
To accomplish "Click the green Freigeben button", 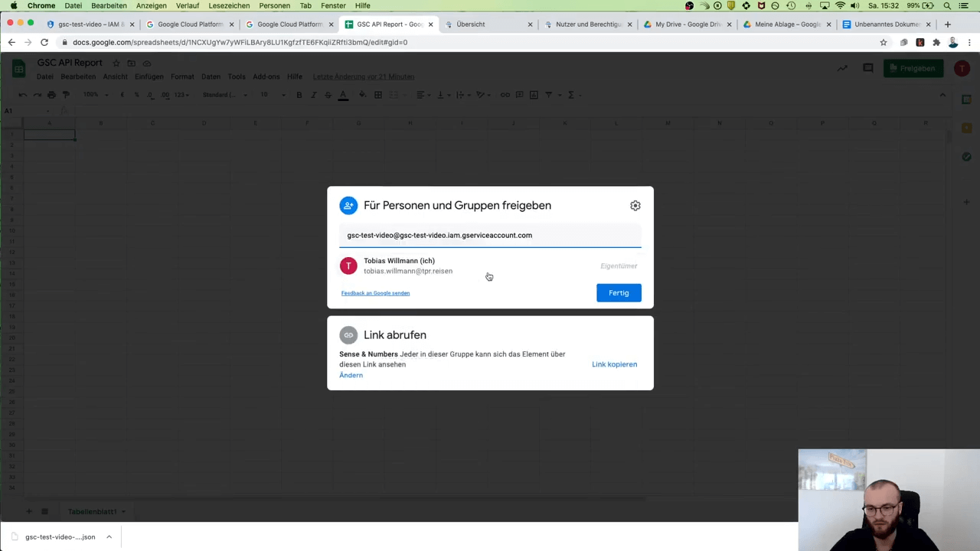I will pyautogui.click(x=913, y=68).
